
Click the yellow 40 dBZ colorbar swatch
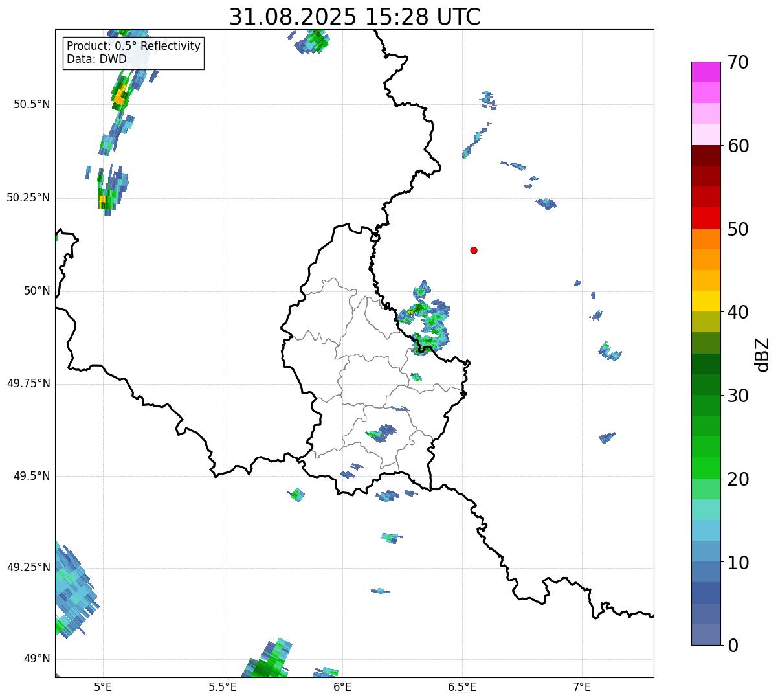click(x=706, y=301)
